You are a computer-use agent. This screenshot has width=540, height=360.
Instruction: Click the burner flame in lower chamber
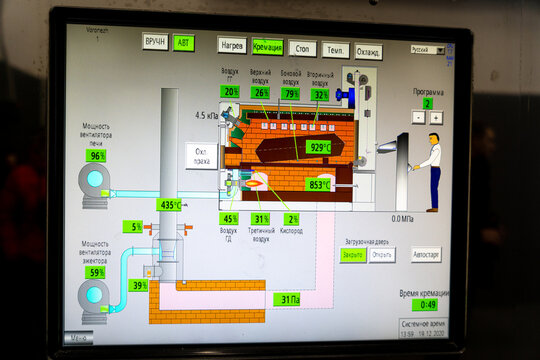[253, 184]
